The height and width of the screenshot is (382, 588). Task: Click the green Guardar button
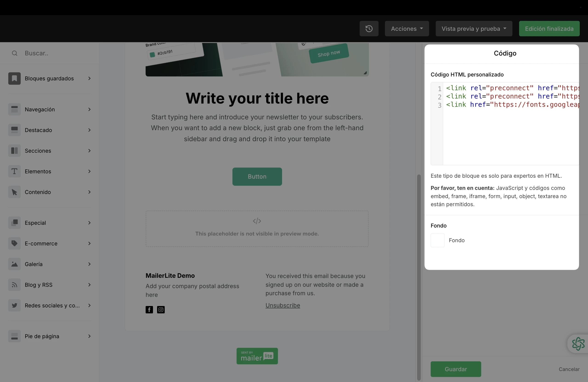455,369
